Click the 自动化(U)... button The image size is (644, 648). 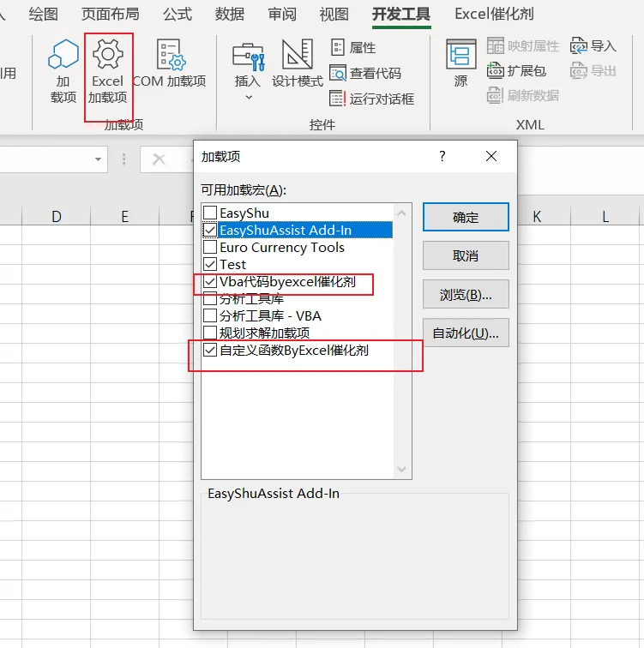point(466,333)
